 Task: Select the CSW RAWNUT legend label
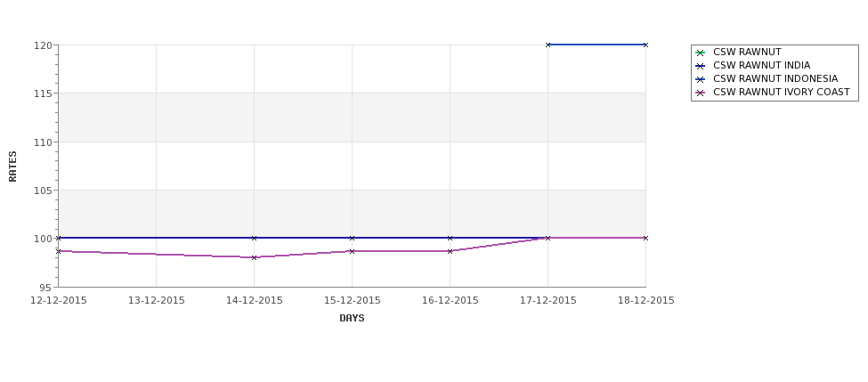[747, 52]
